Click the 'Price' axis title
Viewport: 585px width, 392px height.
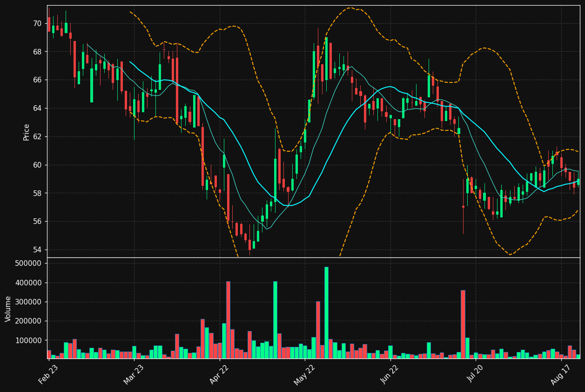27,132
